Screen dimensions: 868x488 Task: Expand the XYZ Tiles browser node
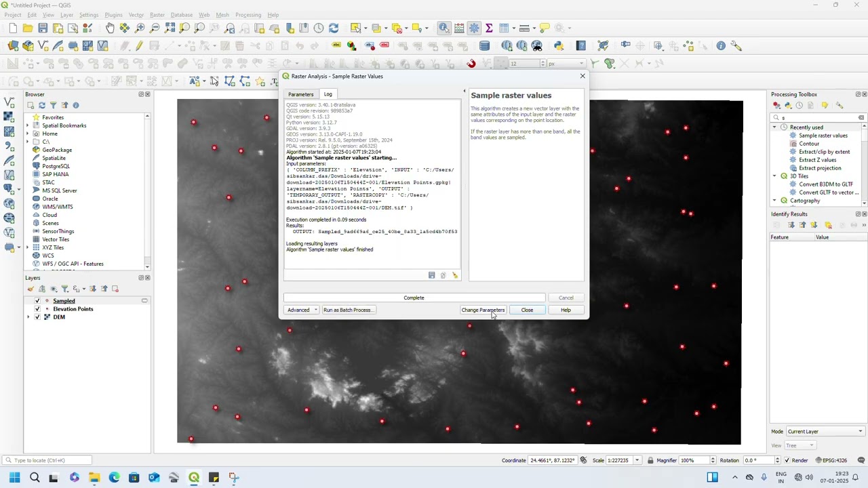[x=28, y=247]
